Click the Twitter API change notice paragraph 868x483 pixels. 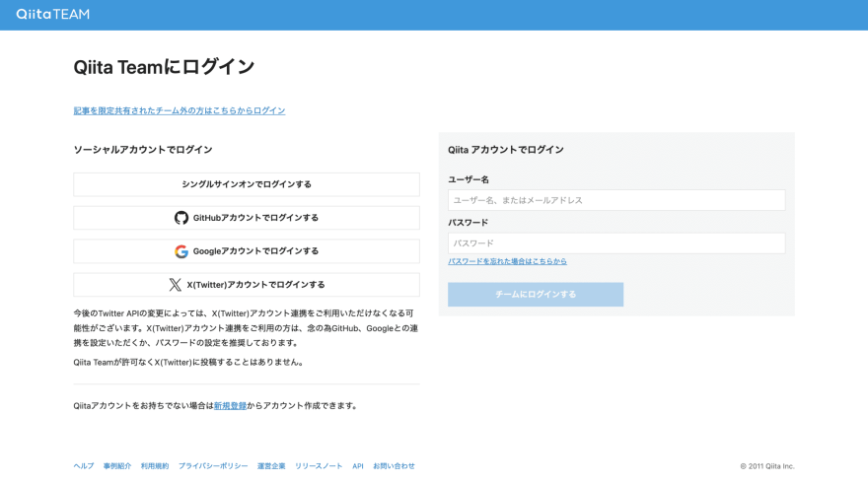(247, 328)
